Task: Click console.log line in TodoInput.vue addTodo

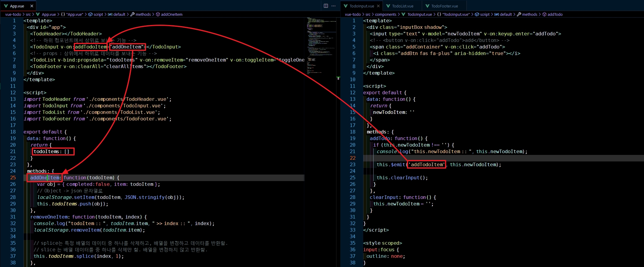Action: click(x=452, y=151)
